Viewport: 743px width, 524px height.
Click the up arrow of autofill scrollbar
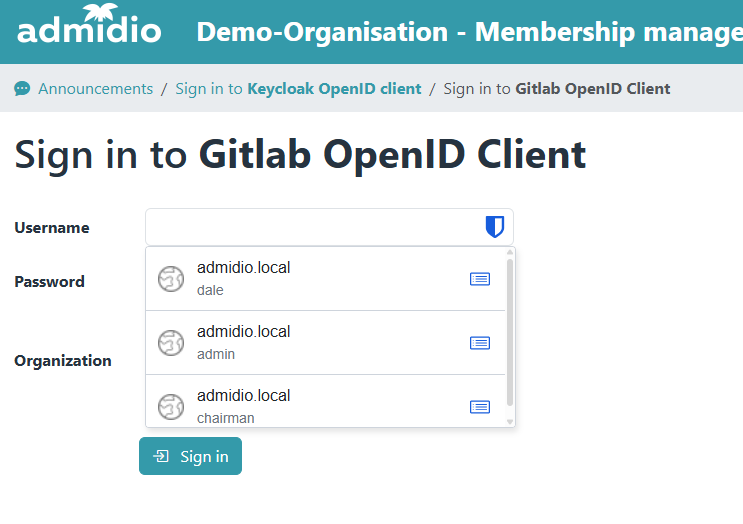[x=510, y=253]
